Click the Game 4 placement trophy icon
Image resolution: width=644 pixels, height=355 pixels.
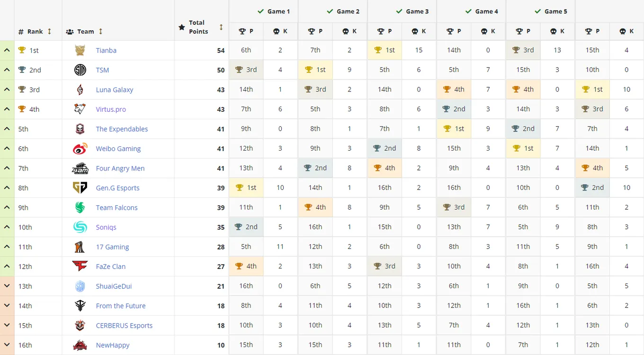pyautogui.click(x=450, y=31)
